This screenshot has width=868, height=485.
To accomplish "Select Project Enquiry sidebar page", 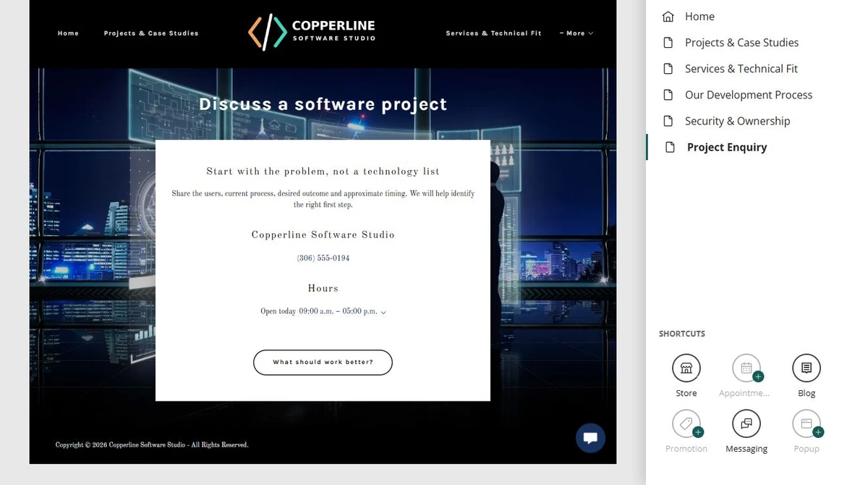I will (727, 147).
